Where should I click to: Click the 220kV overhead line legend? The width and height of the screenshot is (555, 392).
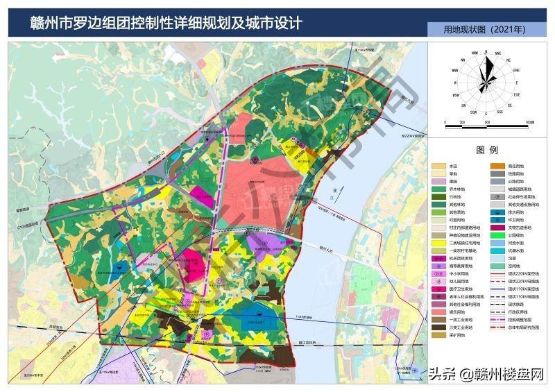(497, 273)
